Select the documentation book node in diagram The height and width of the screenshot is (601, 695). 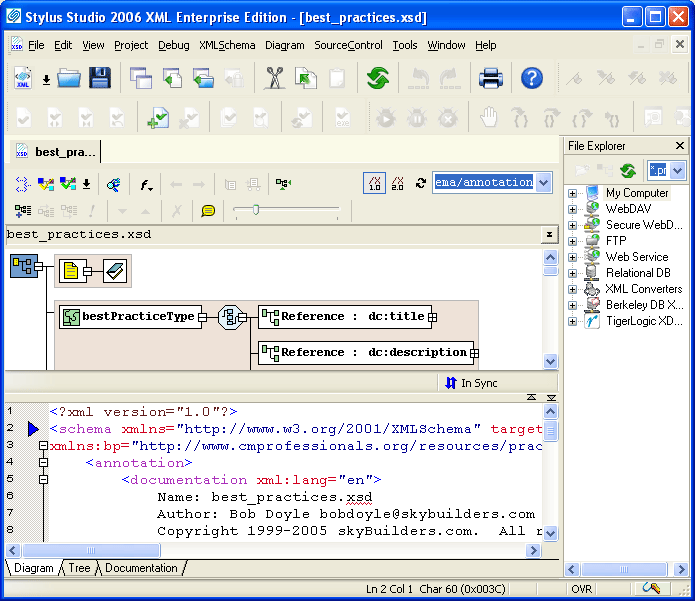pos(115,270)
